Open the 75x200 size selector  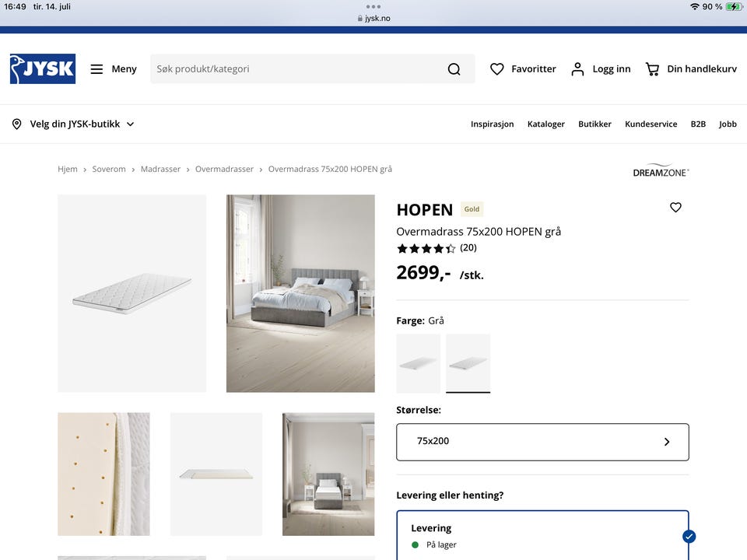(x=542, y=442)
